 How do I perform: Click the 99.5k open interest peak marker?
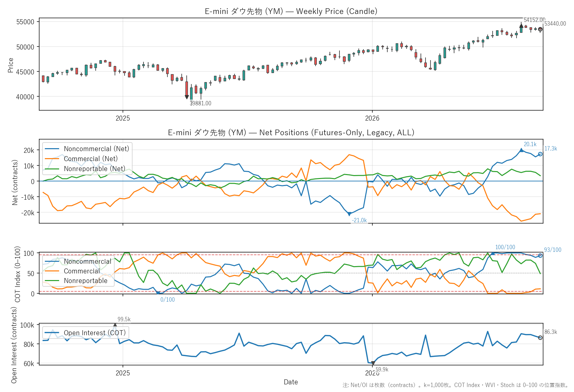(115, 325)
